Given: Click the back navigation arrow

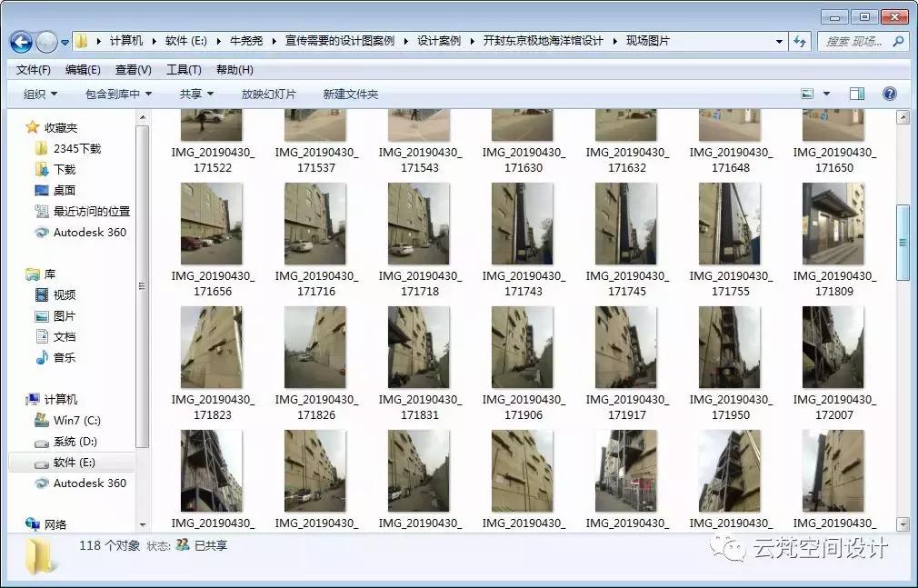Looking at the screenshot, I should [x=20, y=42].
